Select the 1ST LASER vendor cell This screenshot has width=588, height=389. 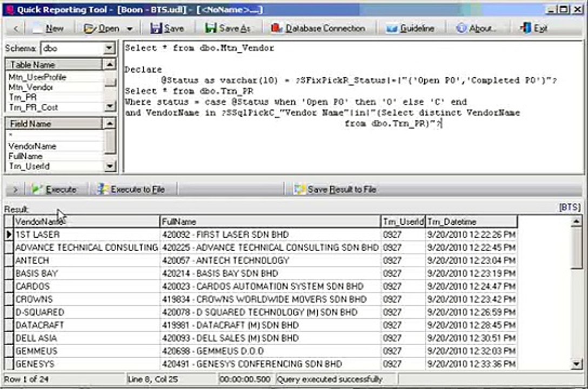[86, 235]
